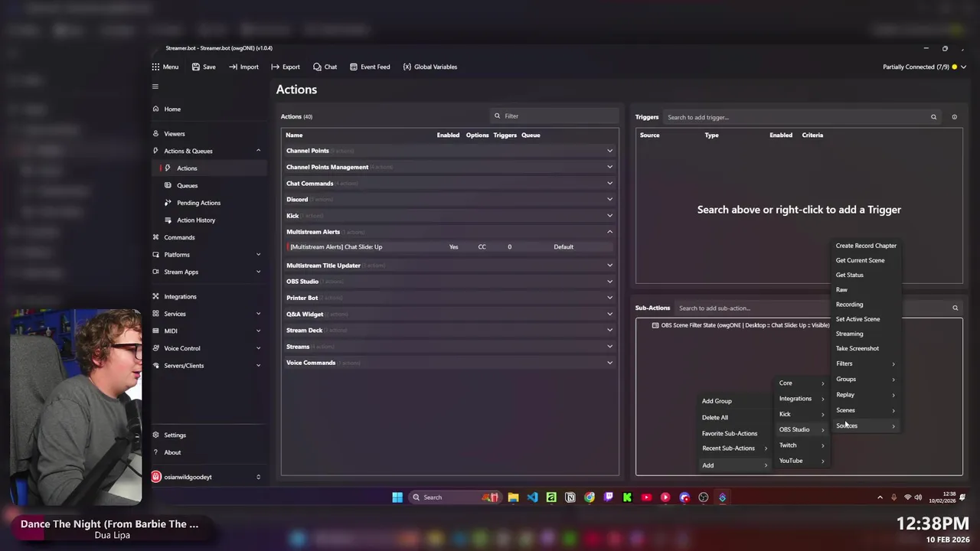Screen dimensions: 980x551
Task: Click the Triggers search magnifier icon
Action: 933,117
